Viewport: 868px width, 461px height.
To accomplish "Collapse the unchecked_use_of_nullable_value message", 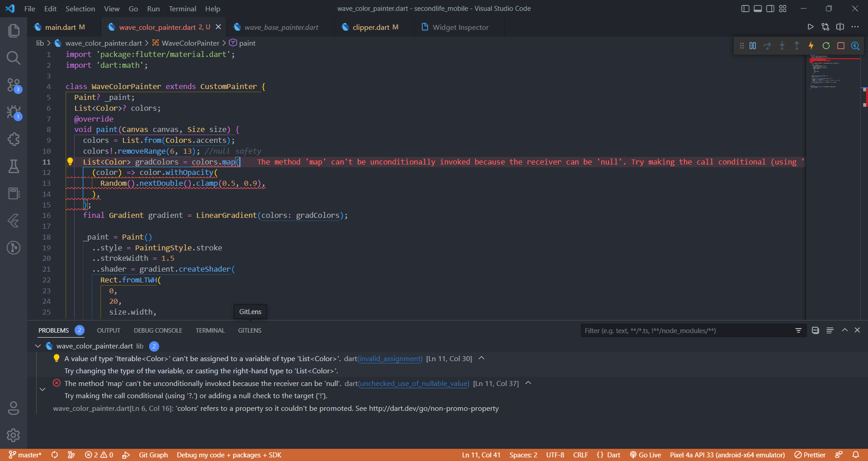I will 528,383.
